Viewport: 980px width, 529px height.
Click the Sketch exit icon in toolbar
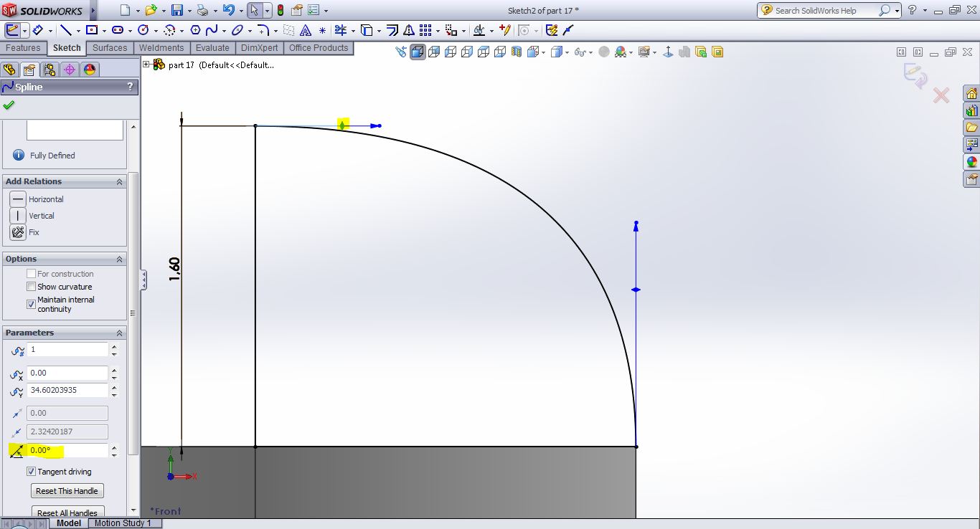pos(12,30)
